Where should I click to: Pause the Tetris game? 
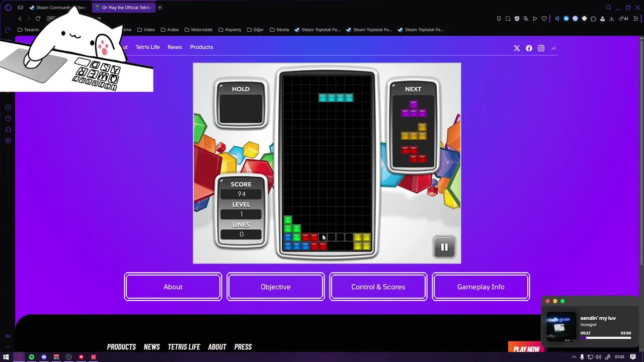(444, 247)
